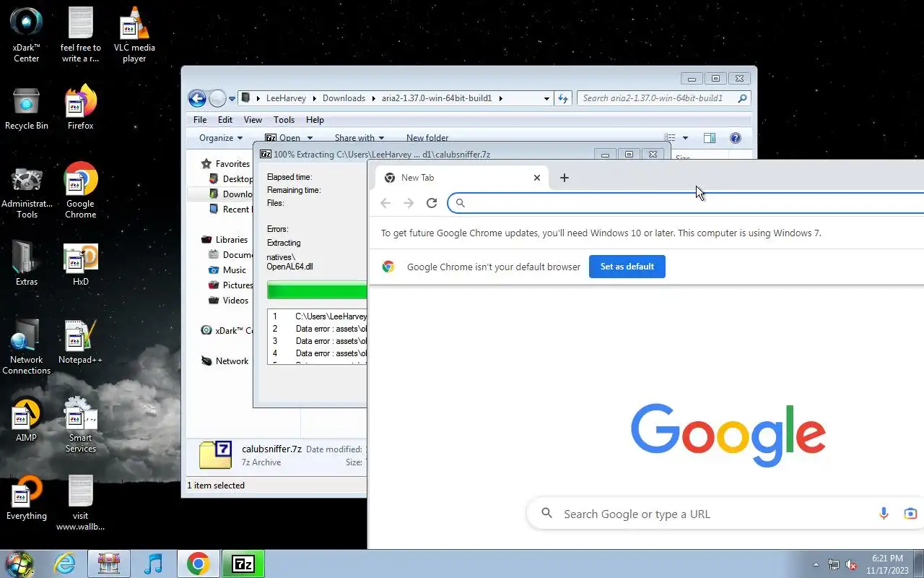The height and width of the screenshot is (578, 924).
Task: Open Explorer's address bar history dropdown
Action: click(546, 98)
